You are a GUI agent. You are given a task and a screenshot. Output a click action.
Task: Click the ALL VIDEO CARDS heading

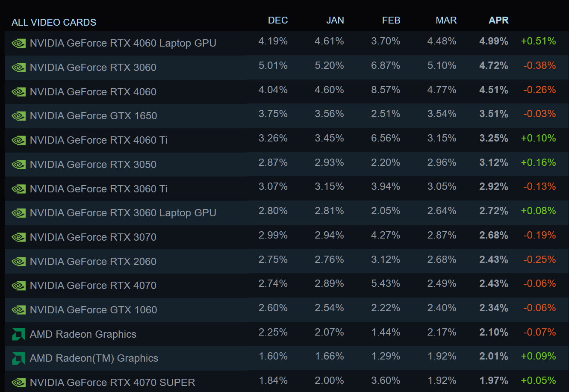[x=54, y=22]
